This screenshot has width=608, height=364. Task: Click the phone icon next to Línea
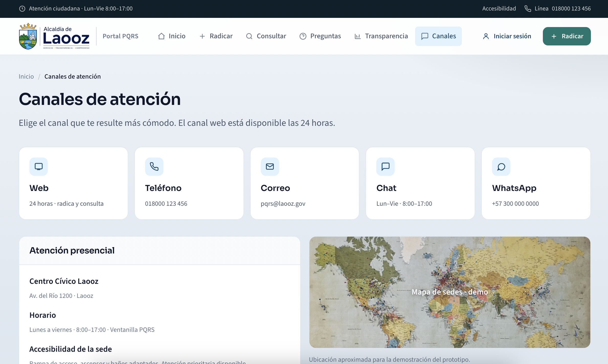point(528,9)
